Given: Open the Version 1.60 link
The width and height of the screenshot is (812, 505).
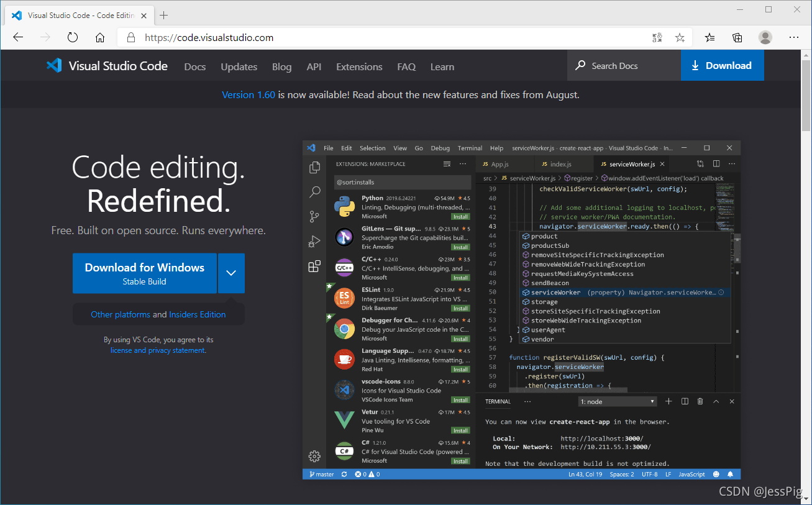Looking at the screenshot, I should 249,95.
